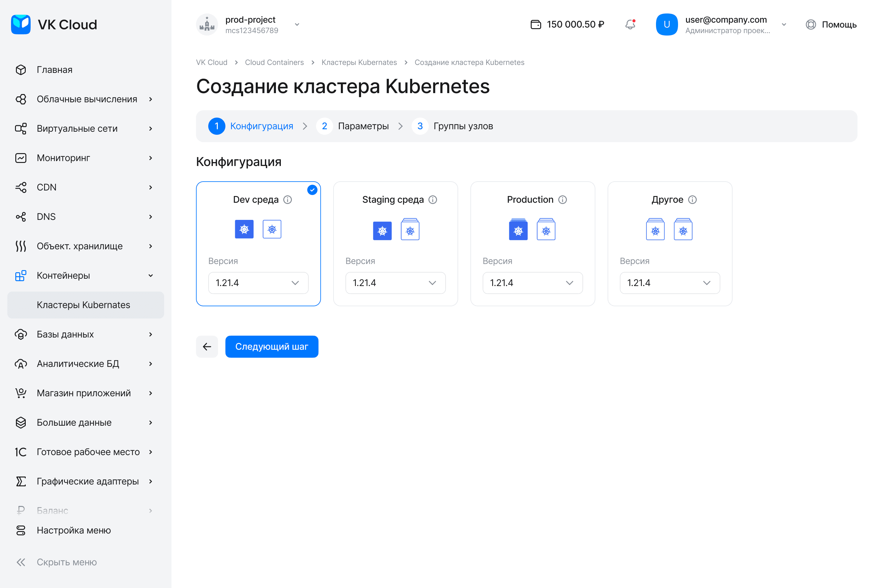Click the Большие данные icon

[x=21, y=423]
